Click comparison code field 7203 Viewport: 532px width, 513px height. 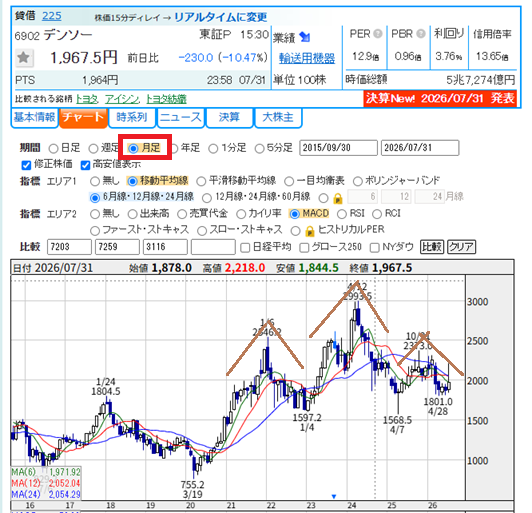pyautogui.click(x=70, y=247)
